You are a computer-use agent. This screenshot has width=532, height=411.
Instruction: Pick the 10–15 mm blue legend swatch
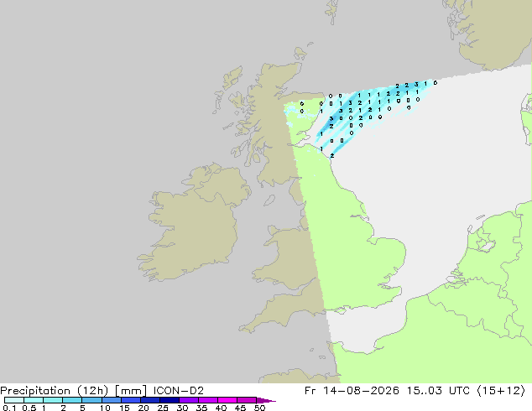(112, 400)
